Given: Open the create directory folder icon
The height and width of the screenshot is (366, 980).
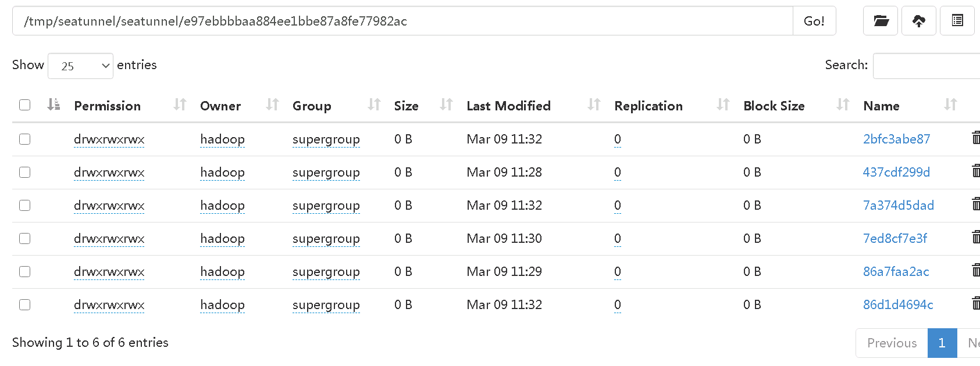Looking at the screenshot, I should click(x=881, y=21).
